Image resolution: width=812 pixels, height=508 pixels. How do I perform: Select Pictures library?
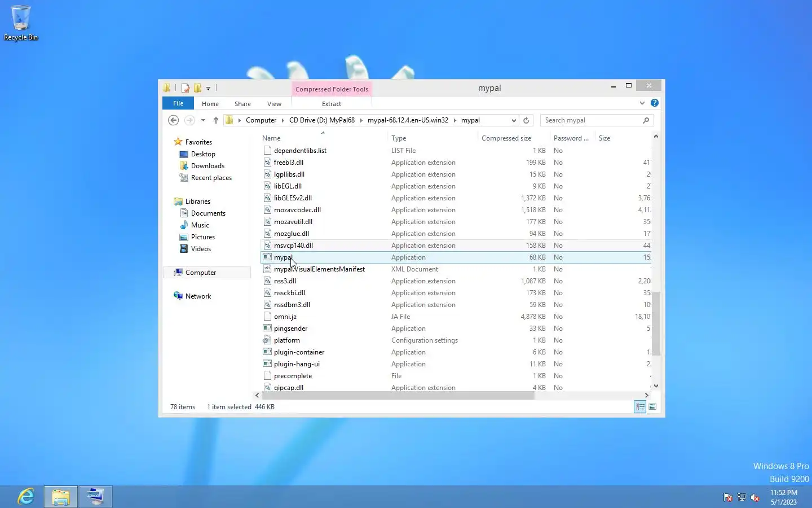click(x=203, y=237)
